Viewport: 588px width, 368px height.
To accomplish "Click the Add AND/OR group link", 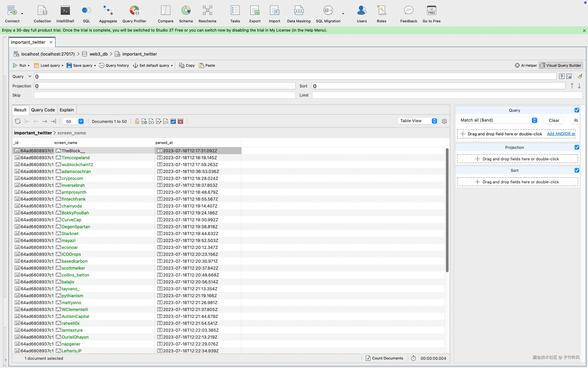I will [561, 134].
